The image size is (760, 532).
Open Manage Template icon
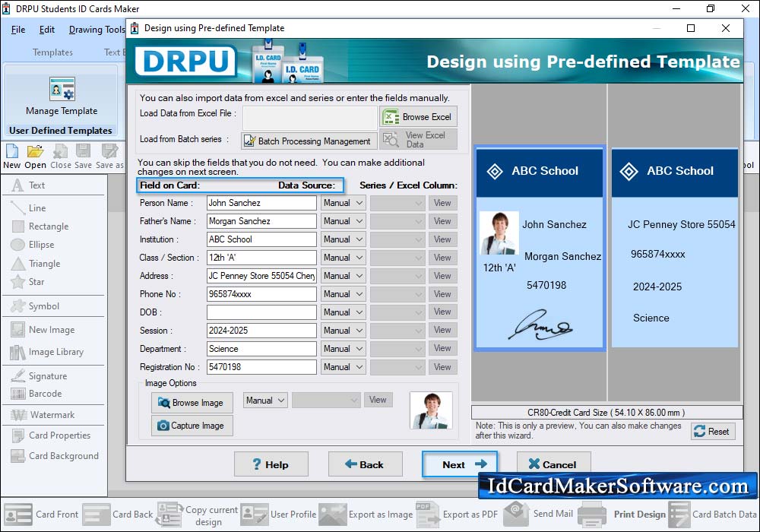62,89
